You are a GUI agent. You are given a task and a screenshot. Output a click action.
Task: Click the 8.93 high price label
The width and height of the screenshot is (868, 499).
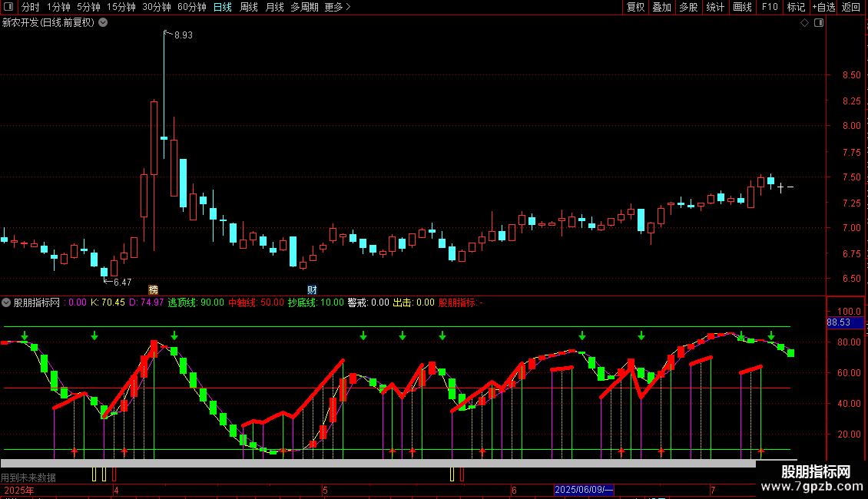pos(184,35)
